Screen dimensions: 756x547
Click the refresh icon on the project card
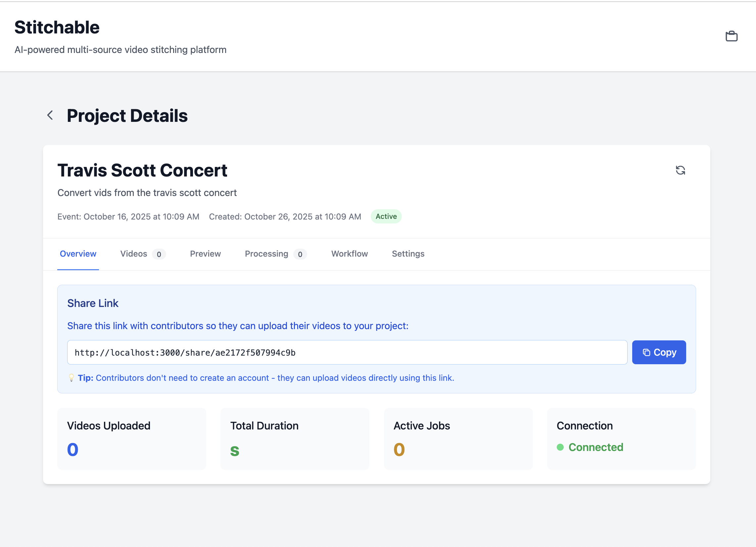[x=680, y=171]
